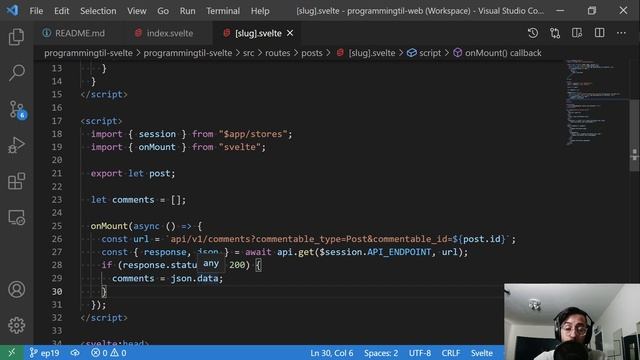Click the remote window indicator icon

(x=11, y=353)
